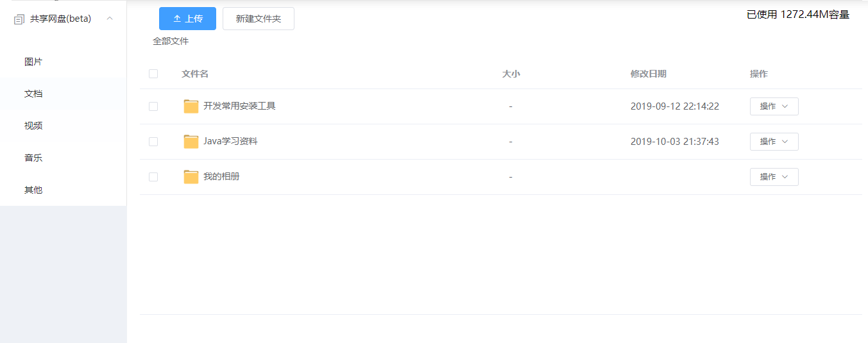Open the Java学习资料 folder name
Screen dimensions: 868x343
[230, 141]
